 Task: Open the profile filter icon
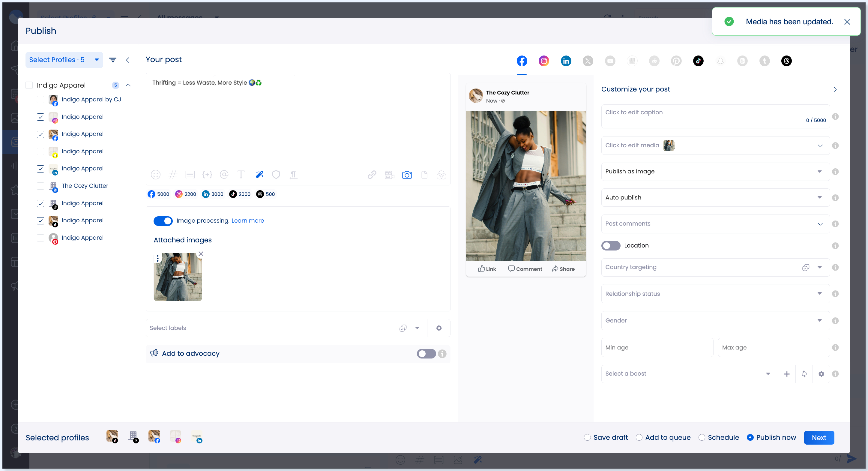[x=113, y=60]
